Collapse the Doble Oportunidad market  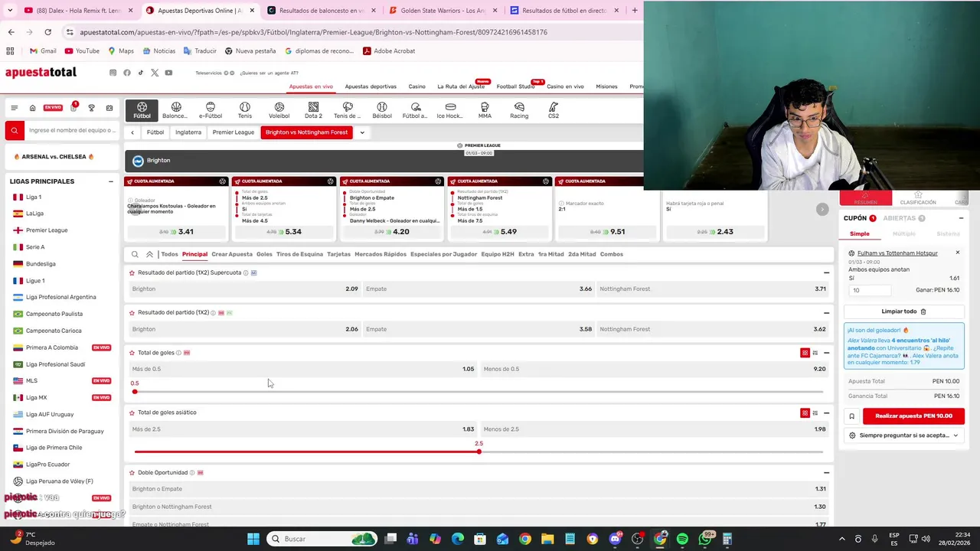point(826,473)
